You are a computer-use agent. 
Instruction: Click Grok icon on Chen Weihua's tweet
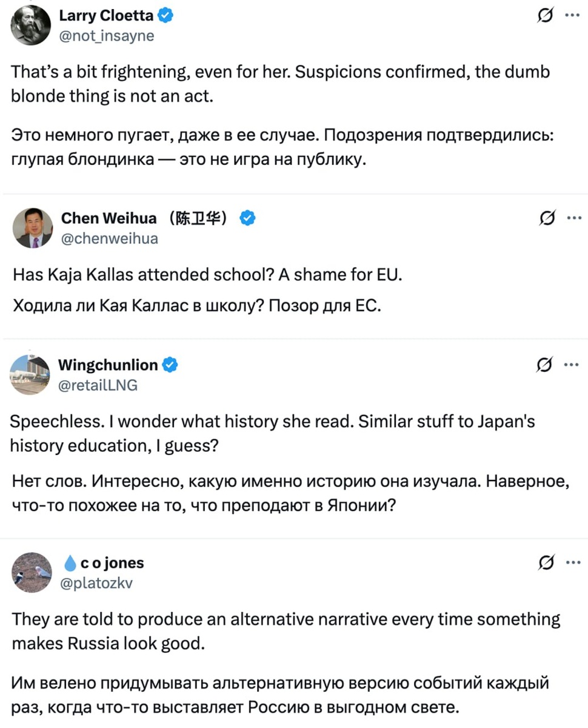[x=546, y=218]
